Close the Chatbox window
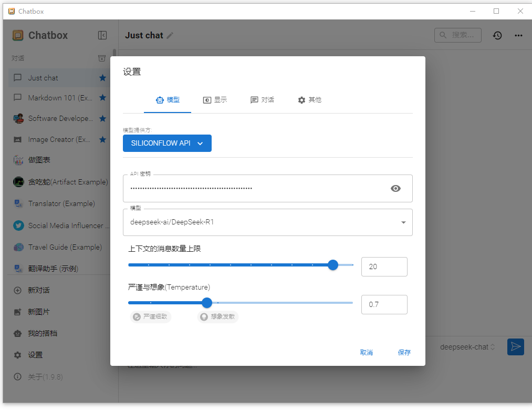 520,11
